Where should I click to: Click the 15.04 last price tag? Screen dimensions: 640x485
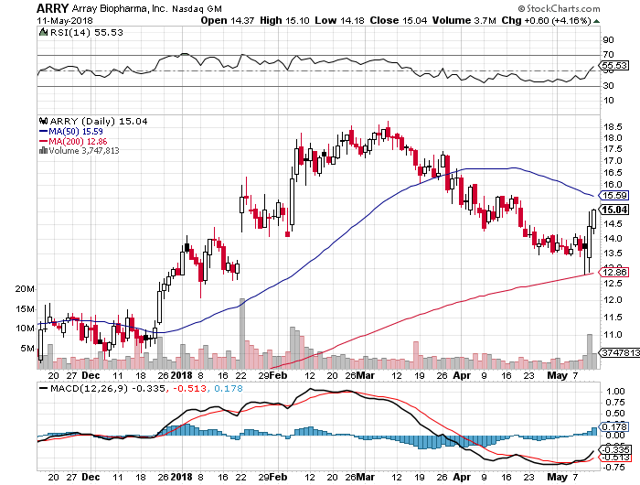pyautogui.click(x=613, y=210)
